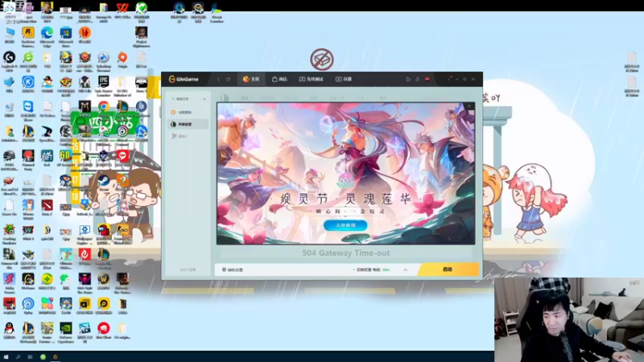This screenshot has width=644, height=362.
Task: Choose the 艾欧尼亚 电信 server selector
Action: [x=372, y=269]
